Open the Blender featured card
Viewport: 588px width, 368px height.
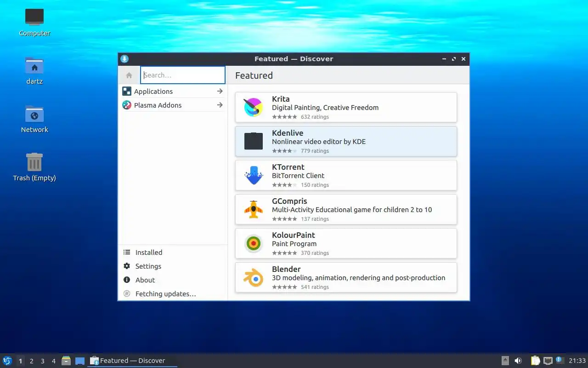pyautogui.click(x=346, y=277)
